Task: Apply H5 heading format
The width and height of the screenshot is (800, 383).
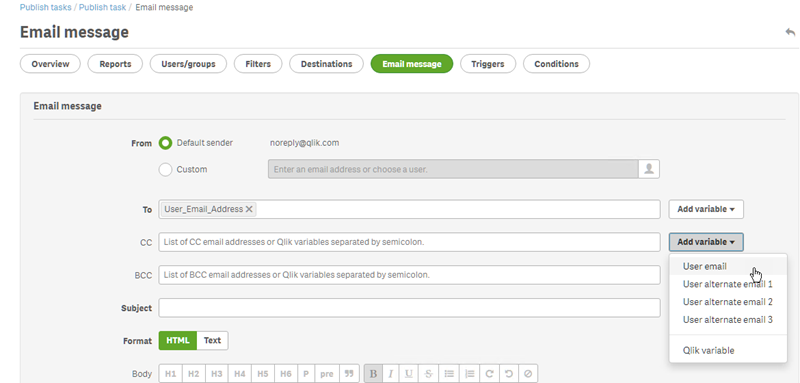Action: tap(263, 374)
